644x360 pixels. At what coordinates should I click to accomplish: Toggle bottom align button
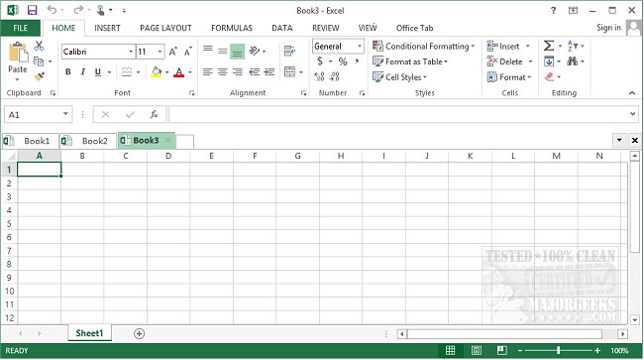238,52
